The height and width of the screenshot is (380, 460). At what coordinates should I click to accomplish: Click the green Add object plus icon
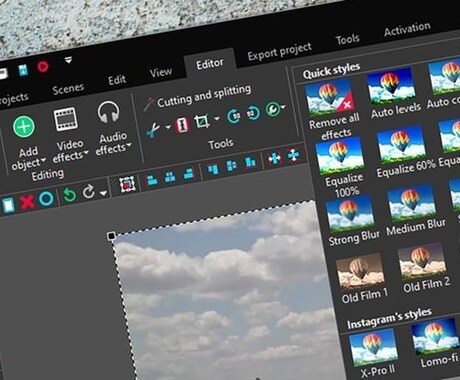[x=24, y=127]
